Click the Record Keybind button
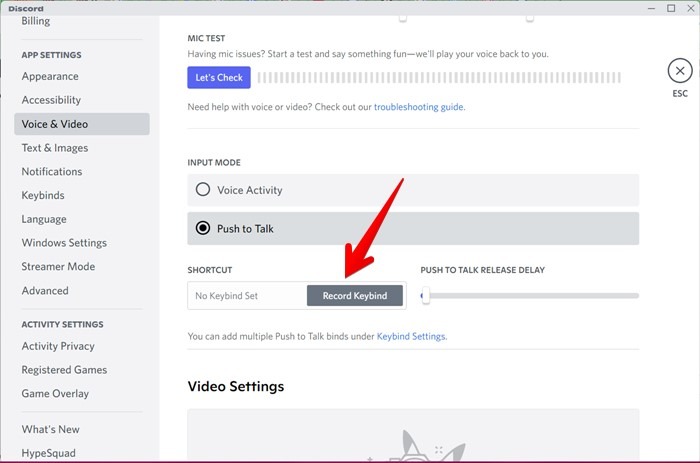The width and height of the screenshot is (700, 463). 354,296
